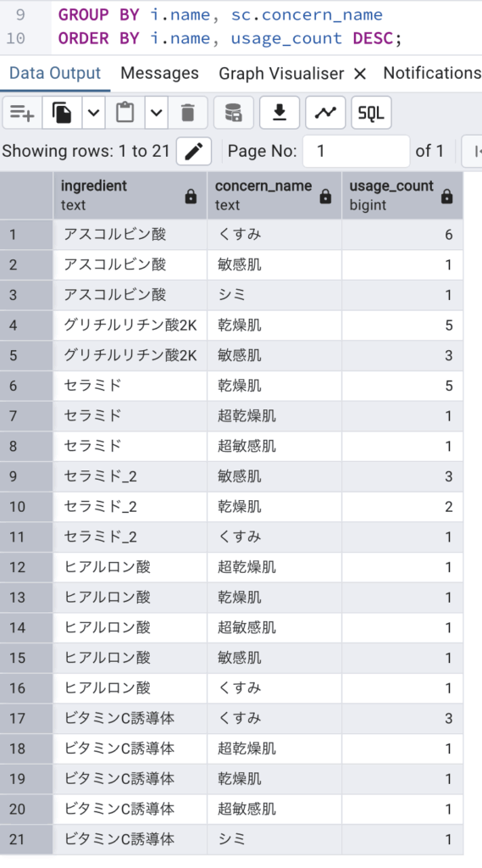Open the Notifications tab
The image size is (482, 868).
(432, 73)
